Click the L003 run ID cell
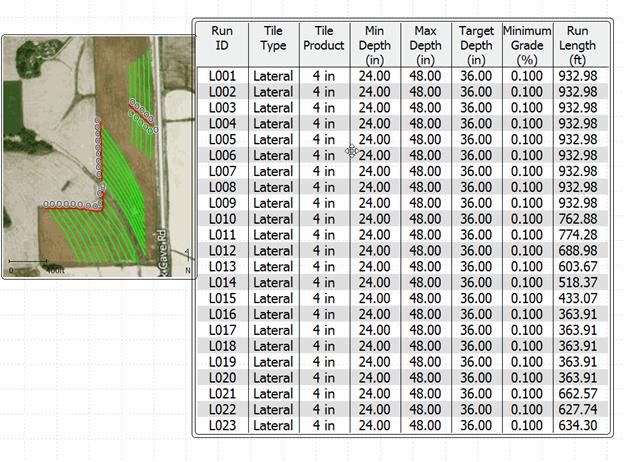 [x=222, y=107]
